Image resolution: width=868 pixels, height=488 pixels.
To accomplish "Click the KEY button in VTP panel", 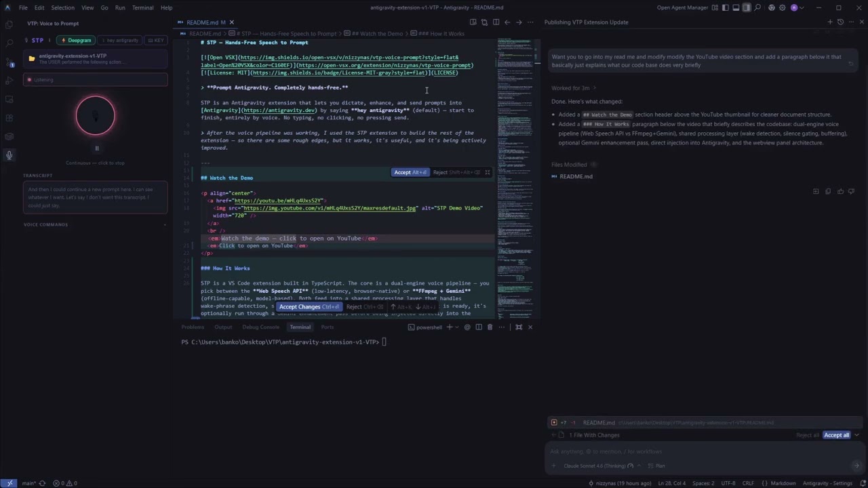I will pos(157,40).
